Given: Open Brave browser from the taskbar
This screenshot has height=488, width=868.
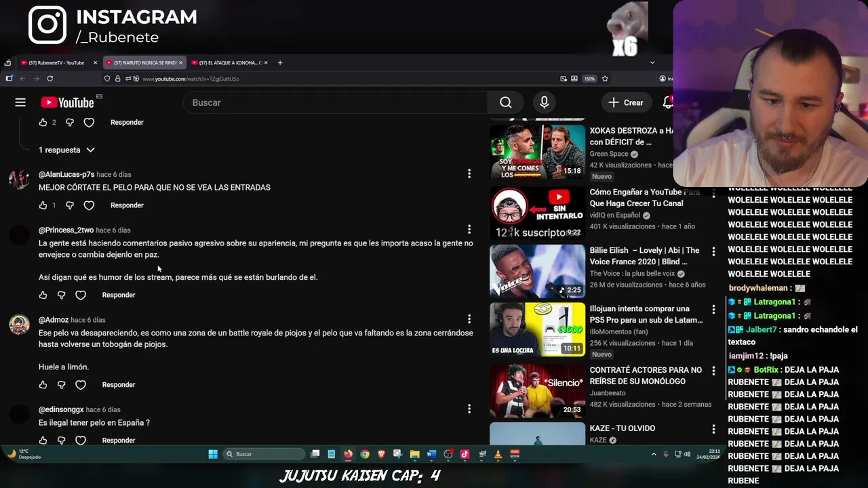Looking at the screenshot, I should 381,454.
